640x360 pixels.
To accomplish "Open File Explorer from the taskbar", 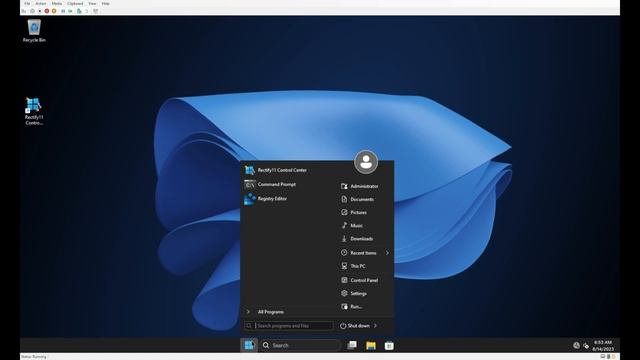I will point(371,345).
